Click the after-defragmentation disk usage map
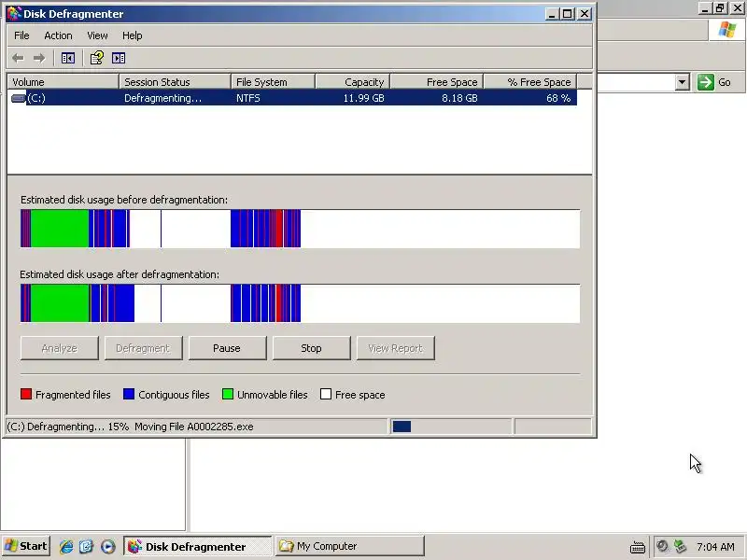Image resolution: width=747 pixels, height=560 pixels. point(300,303)
